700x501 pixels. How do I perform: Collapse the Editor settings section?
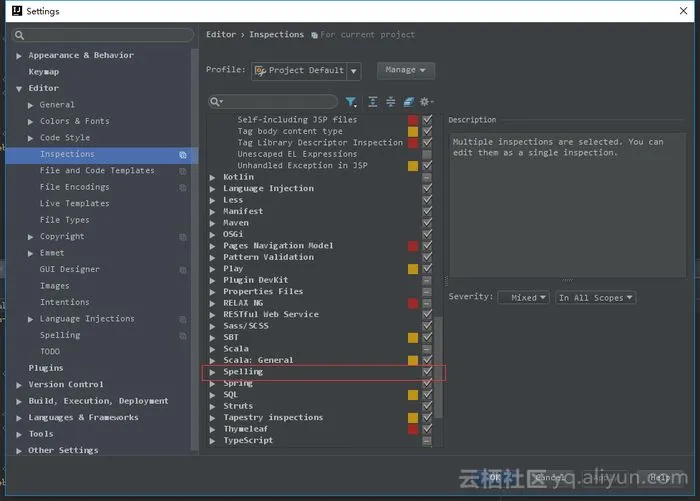(x=19, y=89)
